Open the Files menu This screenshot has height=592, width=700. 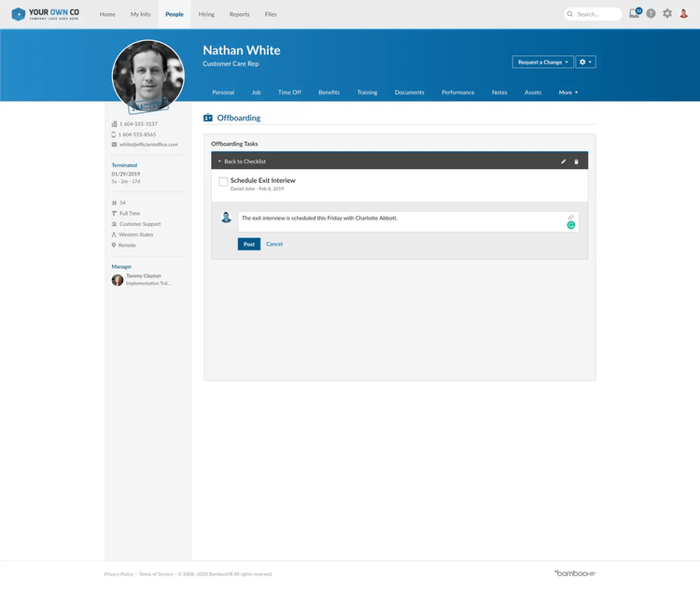click(x=271, y=14)
